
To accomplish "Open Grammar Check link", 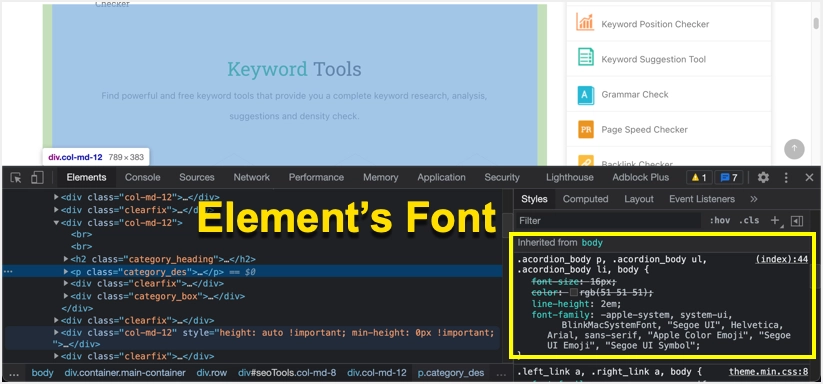I will click(x=635, y=94).
